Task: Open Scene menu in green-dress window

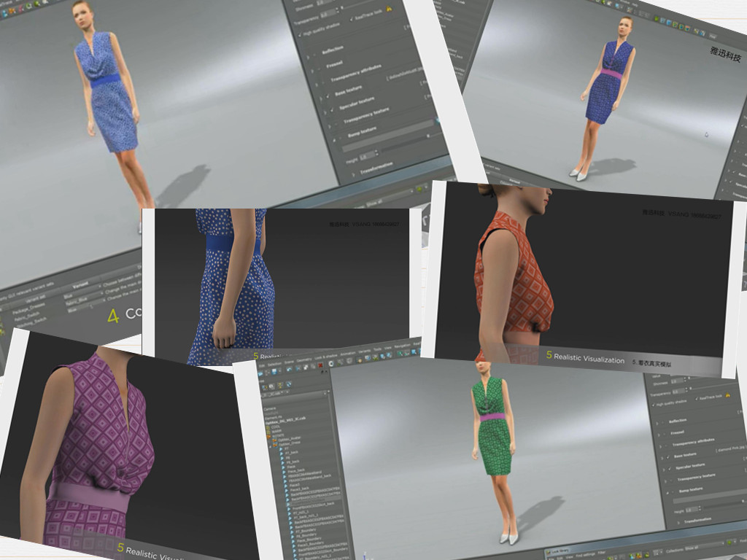Action: (289, 362)
